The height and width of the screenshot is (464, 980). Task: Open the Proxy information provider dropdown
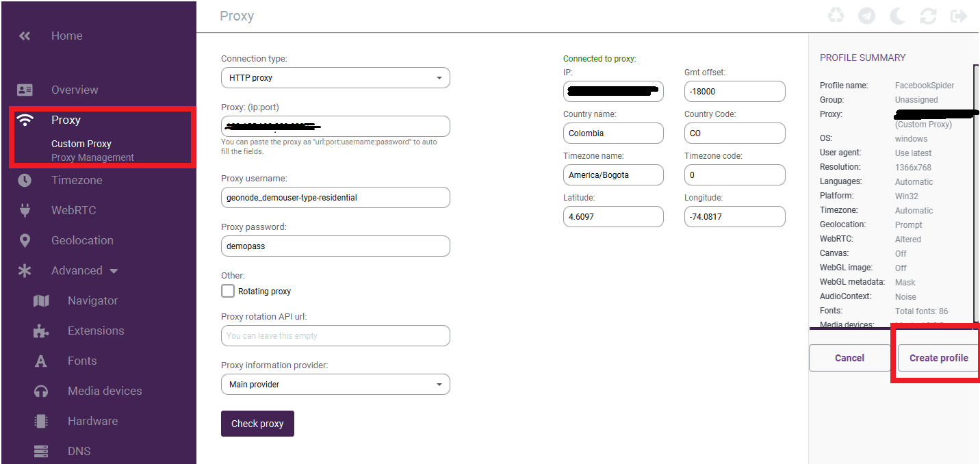point(440,384)
